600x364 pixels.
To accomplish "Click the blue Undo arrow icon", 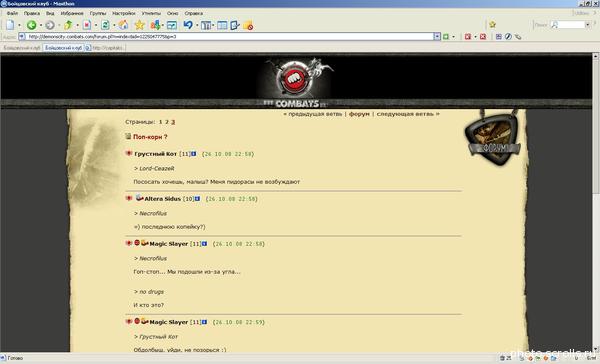I will click(x=188, y=25).
